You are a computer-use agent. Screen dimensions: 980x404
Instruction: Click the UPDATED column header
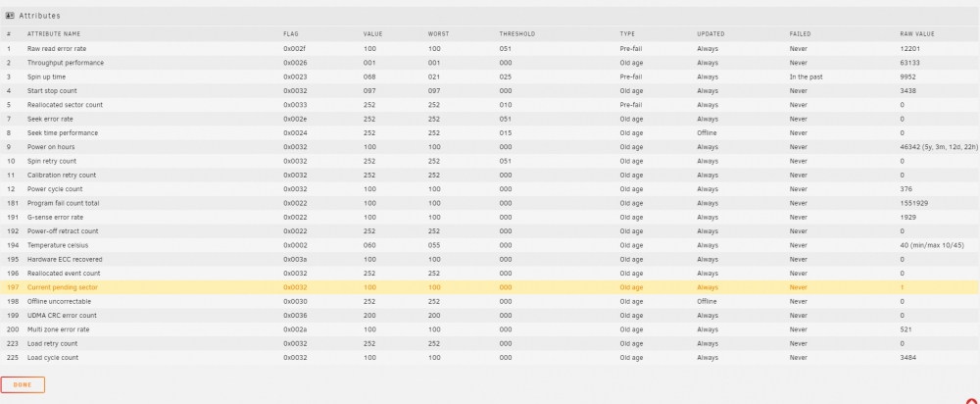(x=711, y=33)
